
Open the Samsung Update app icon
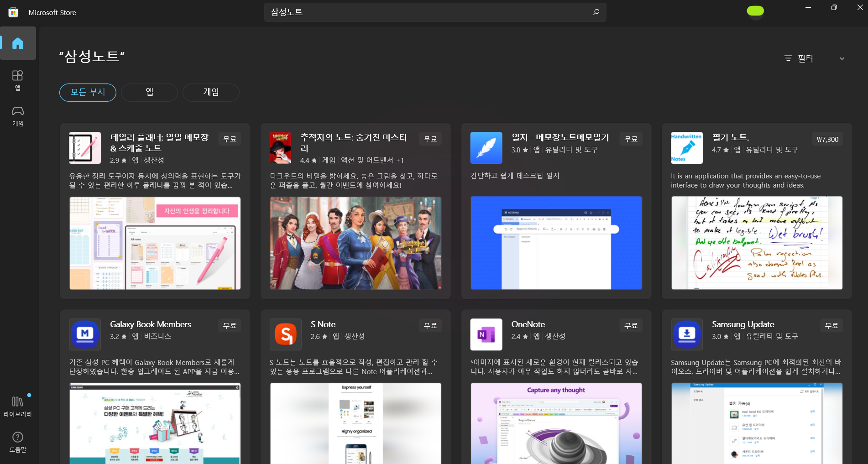pos(687,334)
